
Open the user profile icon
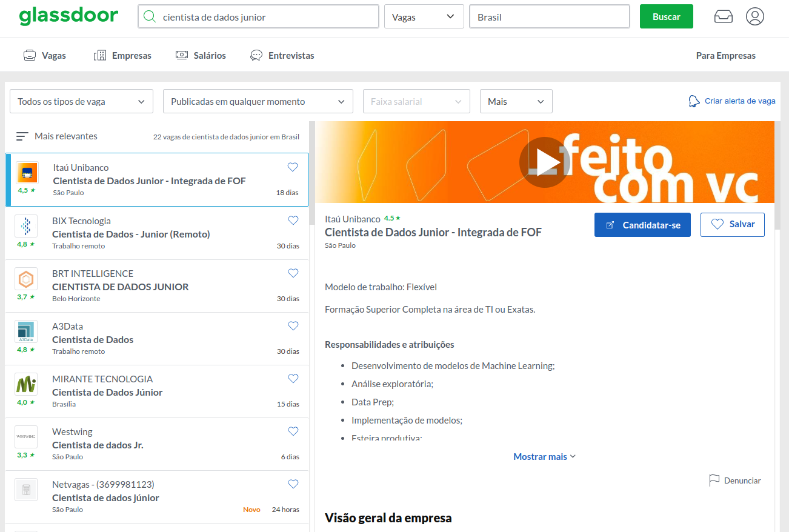click(x=755, y=17)
